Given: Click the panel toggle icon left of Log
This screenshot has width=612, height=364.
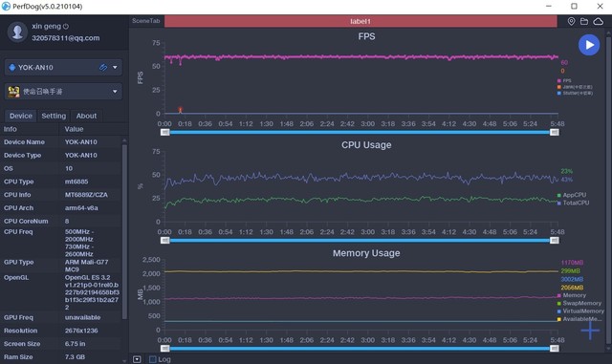Looking at the screenshot, I should [x=137, y=359].
